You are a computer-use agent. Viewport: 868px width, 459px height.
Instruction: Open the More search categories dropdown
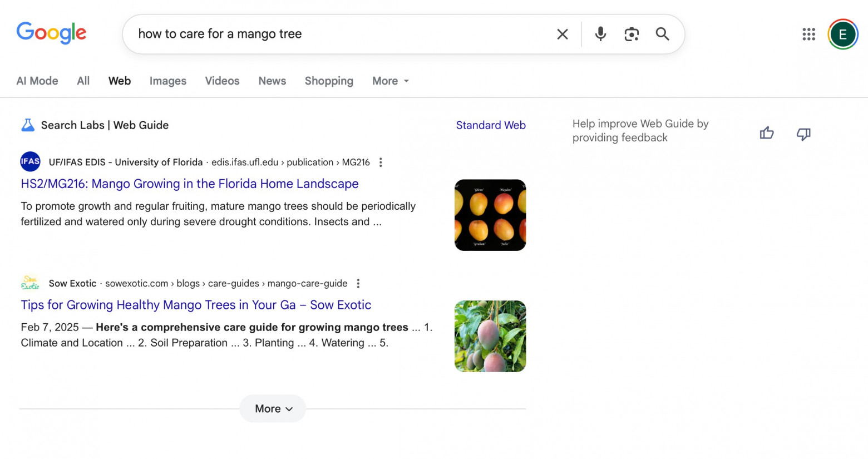pyautogui.click(x=390, y=81)
